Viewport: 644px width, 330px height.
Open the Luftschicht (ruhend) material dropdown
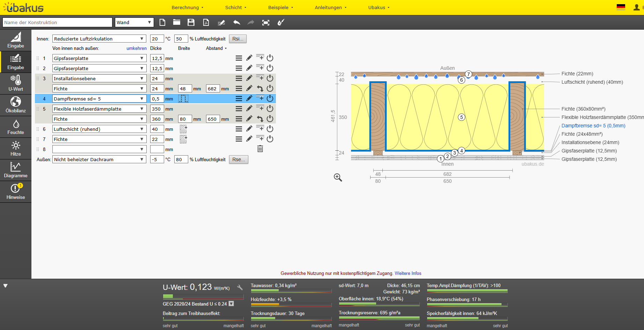[99, 129]
